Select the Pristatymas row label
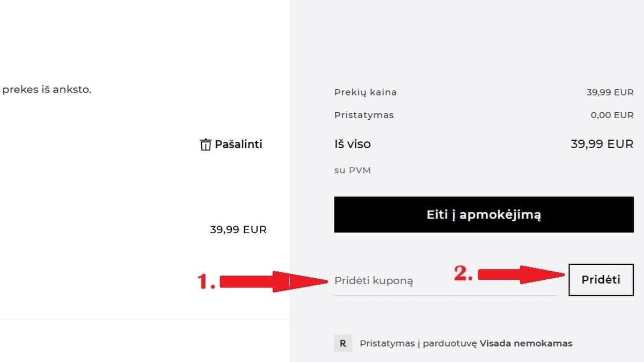The height and width of the screenshot is (362, 644). 364,115
